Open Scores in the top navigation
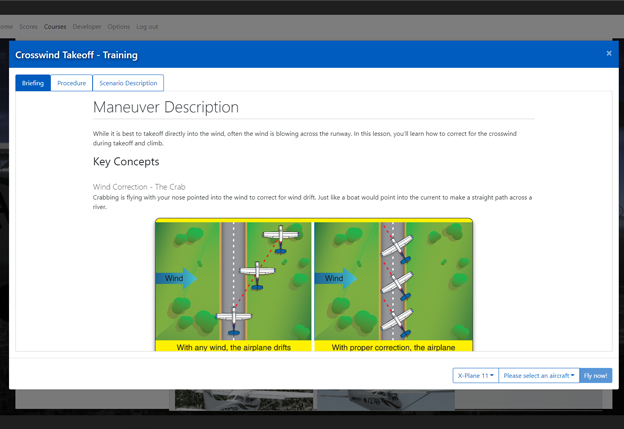The image size is (624, 429). (28, 27)
